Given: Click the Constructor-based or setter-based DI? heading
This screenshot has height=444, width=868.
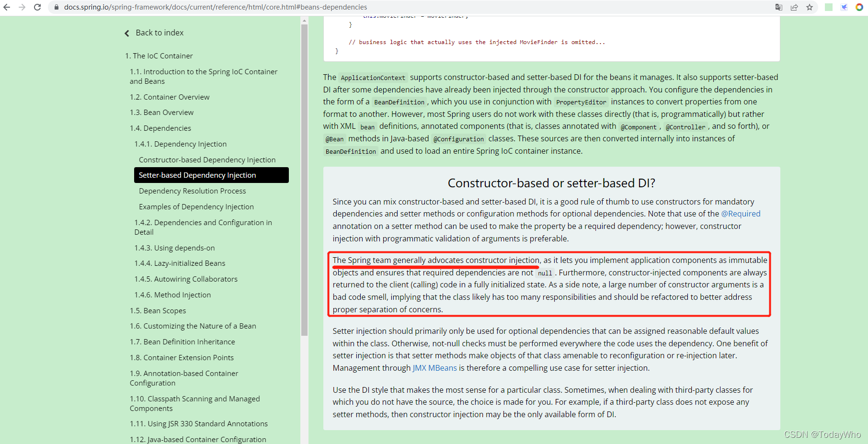Looking at the screenshot, I should click(551, 183).
